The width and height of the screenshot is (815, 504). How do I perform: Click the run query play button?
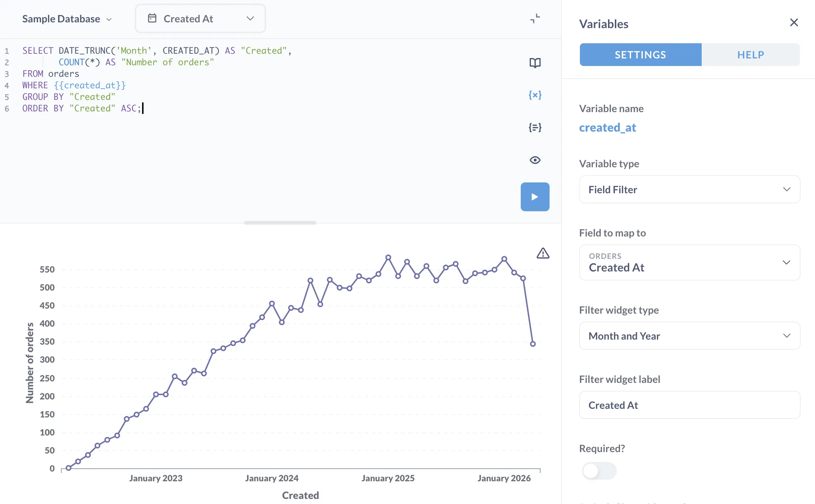coord(535,197)
